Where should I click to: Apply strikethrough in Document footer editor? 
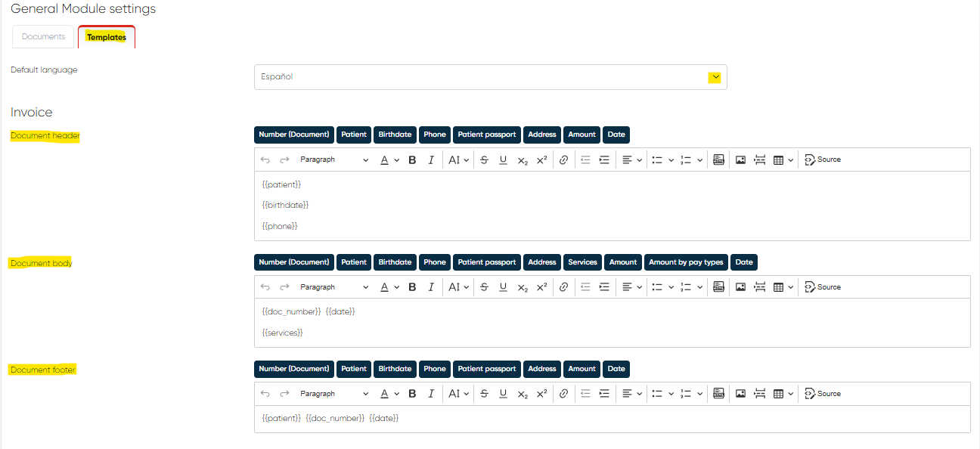[x=484, y=394]
